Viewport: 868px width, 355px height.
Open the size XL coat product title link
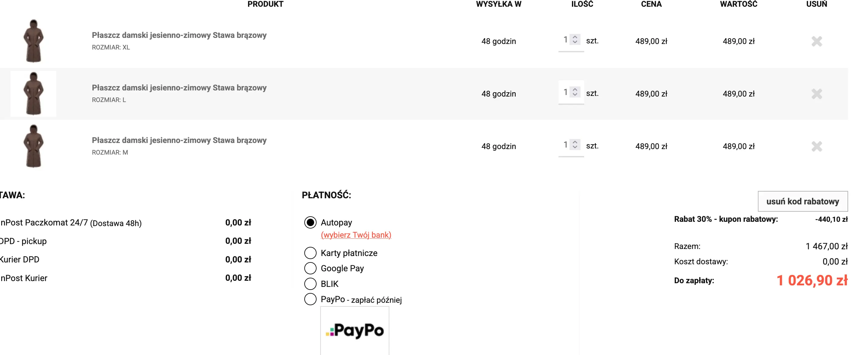(x=179, y=35)
